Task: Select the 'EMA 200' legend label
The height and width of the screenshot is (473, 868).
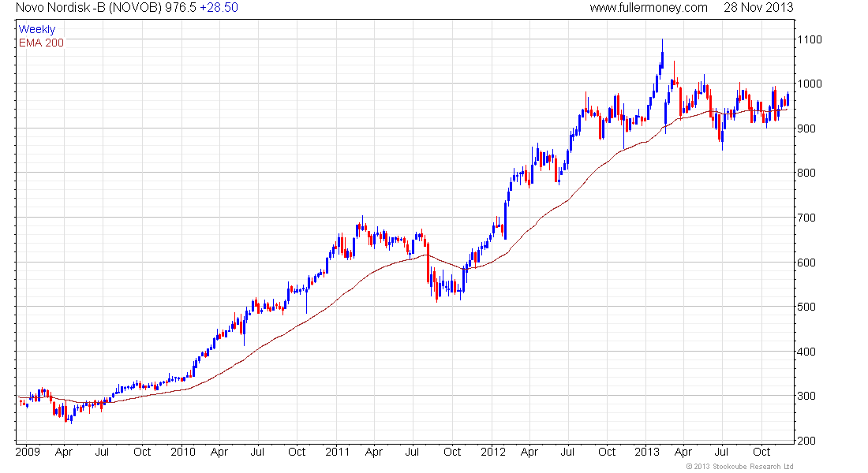Action: [41, 43]
